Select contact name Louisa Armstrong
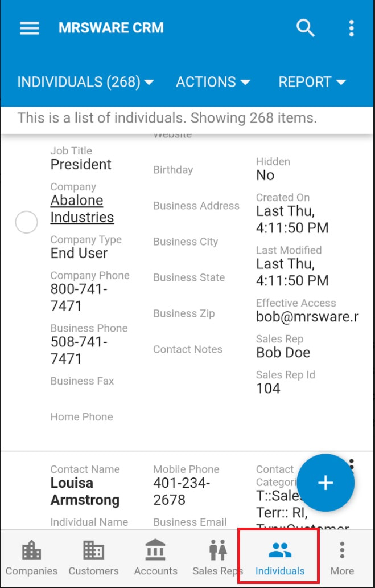The height and width of the screenshot is (588, 375). pyautogui.click(x=85, y=491)
